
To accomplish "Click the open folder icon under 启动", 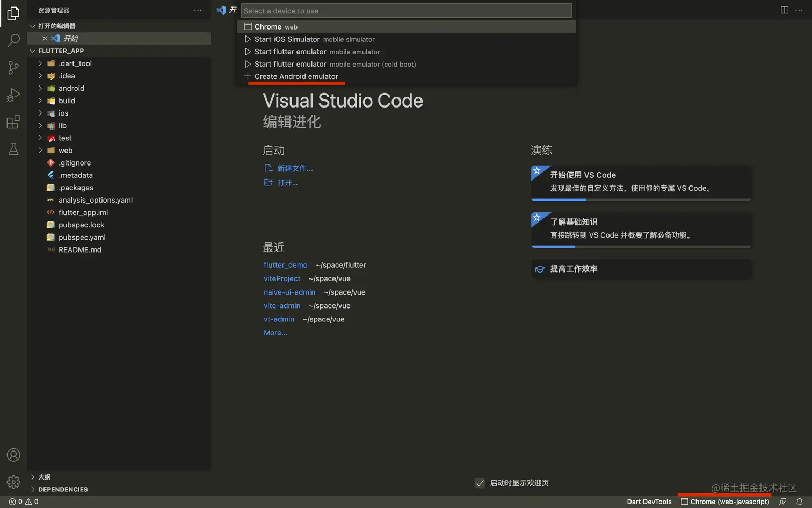I will 269,183.
